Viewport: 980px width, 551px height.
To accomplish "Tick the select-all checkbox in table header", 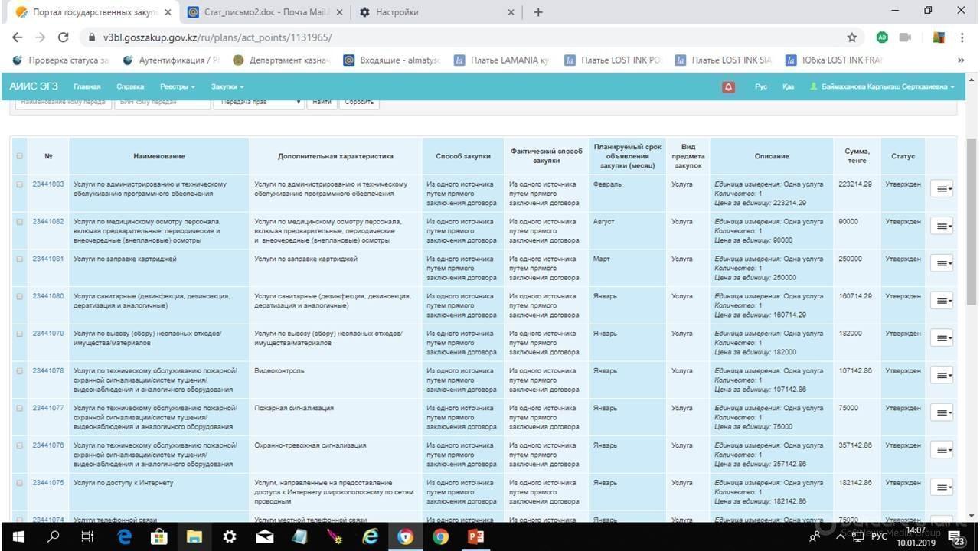I will pyautogui.click(x=20, y=156).
